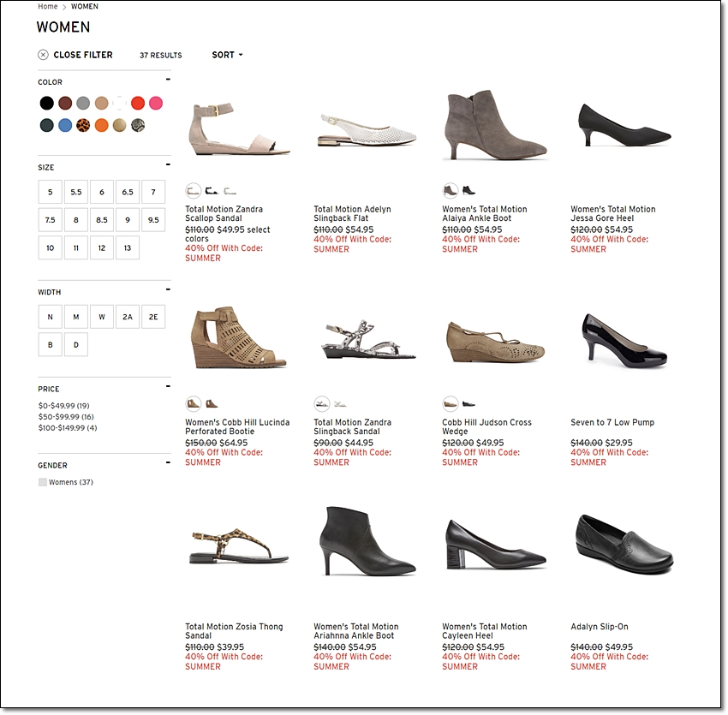Open Zosia Thong Sandal product image
The width and height of the screenshot is (728, 715).
click(x=239, y=546)
